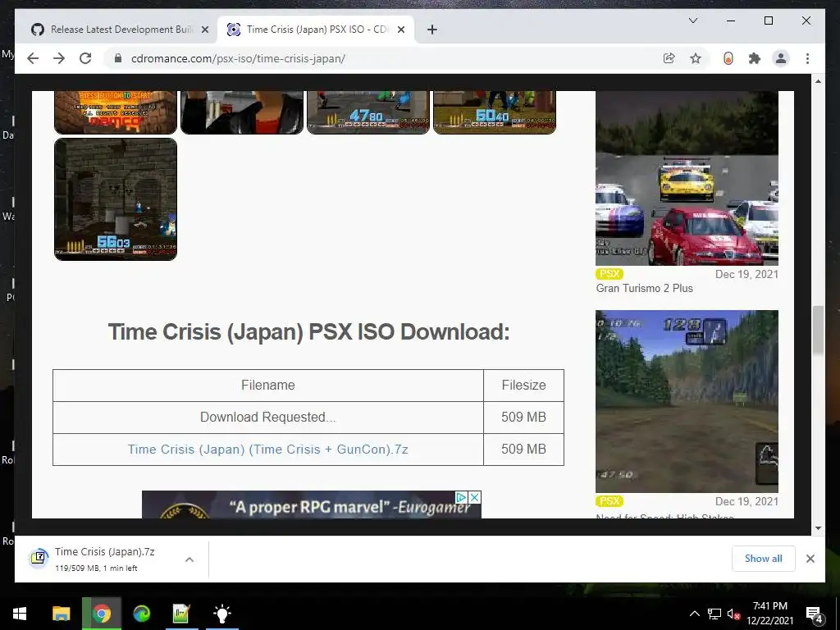Viewport: 840px width, 630px height.
Task: Click the Filename column header
Action: pos(268,386)
